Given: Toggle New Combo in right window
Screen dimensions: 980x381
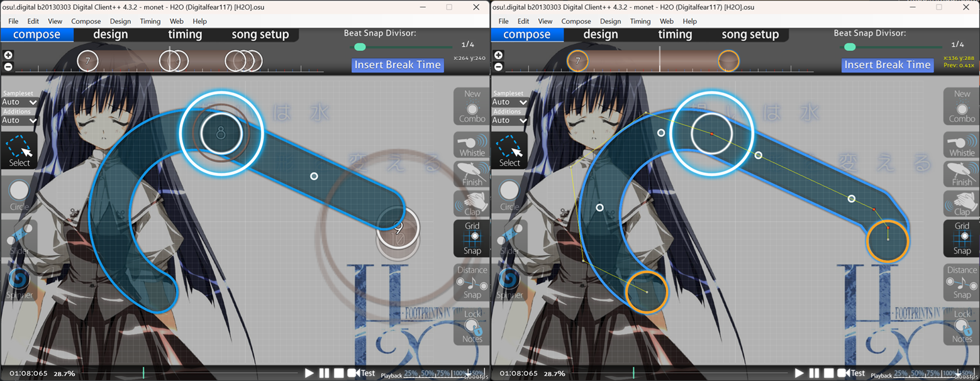Looking at the screenshot, I should click(962, 106).
